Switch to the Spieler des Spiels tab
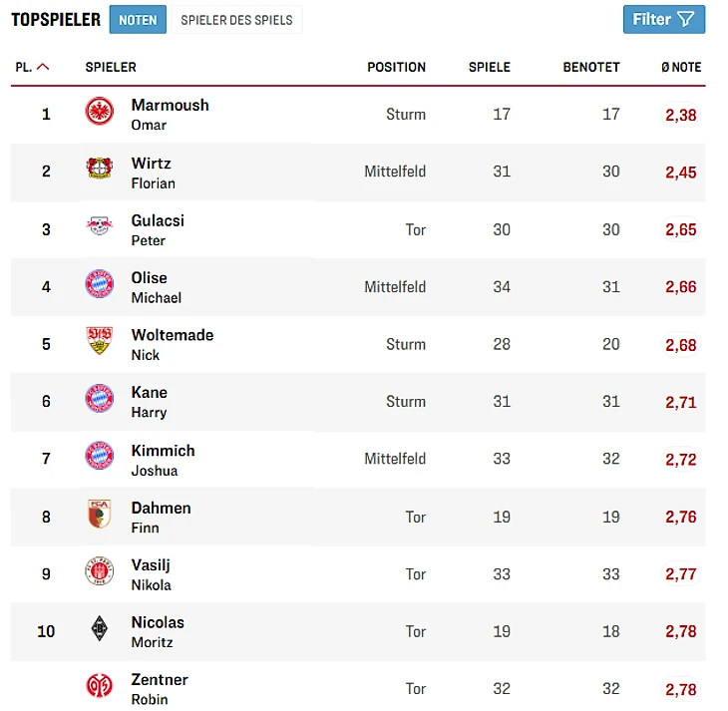The image size is (728, 711). tap(236, 20)
